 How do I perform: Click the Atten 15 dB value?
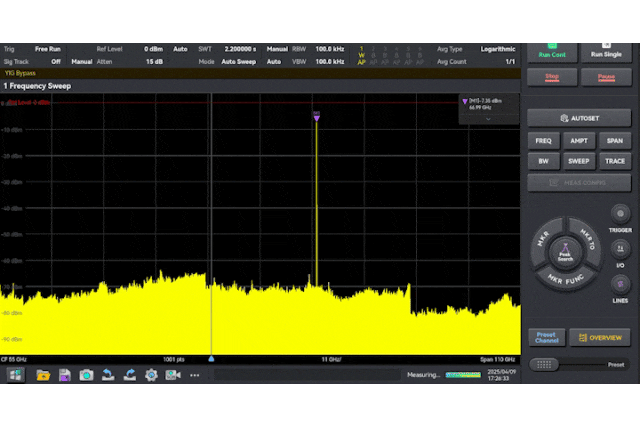coord(154,62)
